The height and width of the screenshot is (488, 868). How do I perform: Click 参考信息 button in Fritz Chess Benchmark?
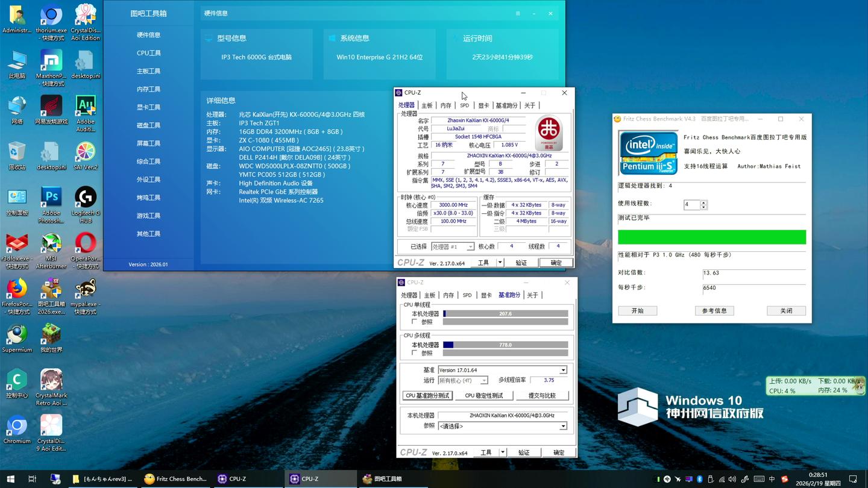(714, 311)
